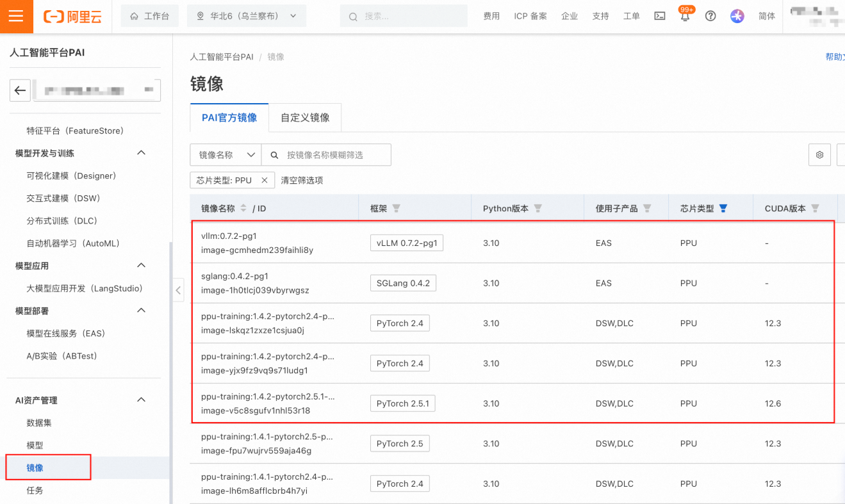Click image ID image-v5c8sgufv1nhl53r18
Screen dimensions: 845x504
(256, 411)
